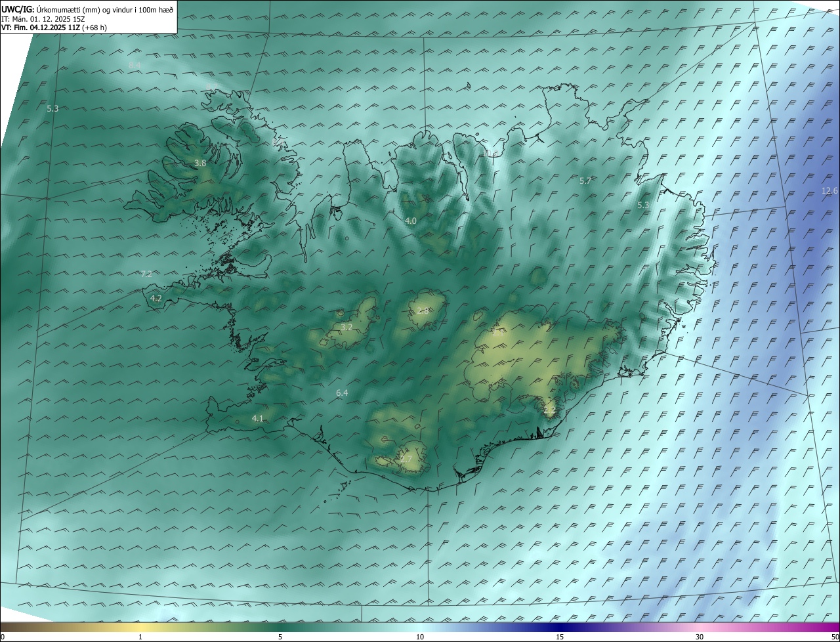Click the 5.3 value in east Iceland
Screen dimensions: 840x642
(x=643, y=205)
